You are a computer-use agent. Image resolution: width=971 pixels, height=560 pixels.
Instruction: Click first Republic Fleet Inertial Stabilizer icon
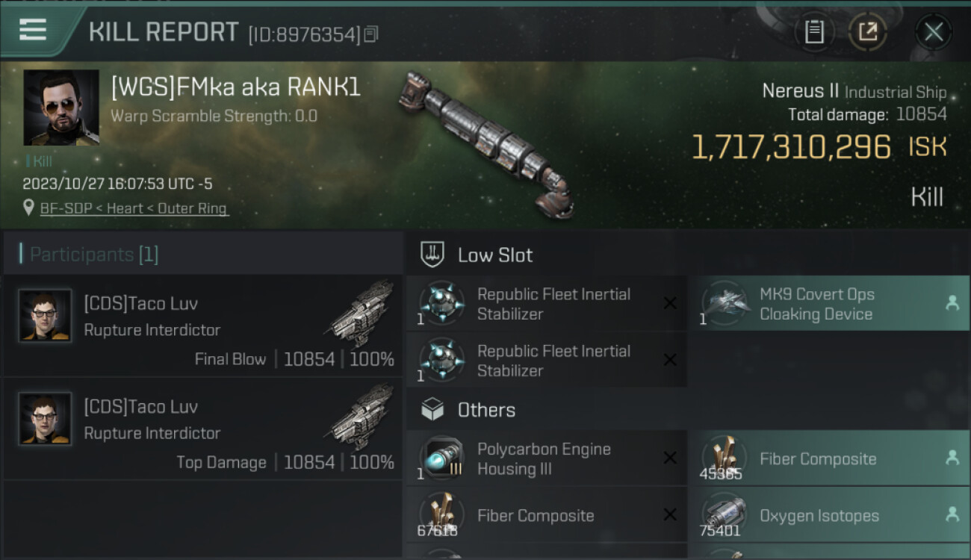click(441, 302)
